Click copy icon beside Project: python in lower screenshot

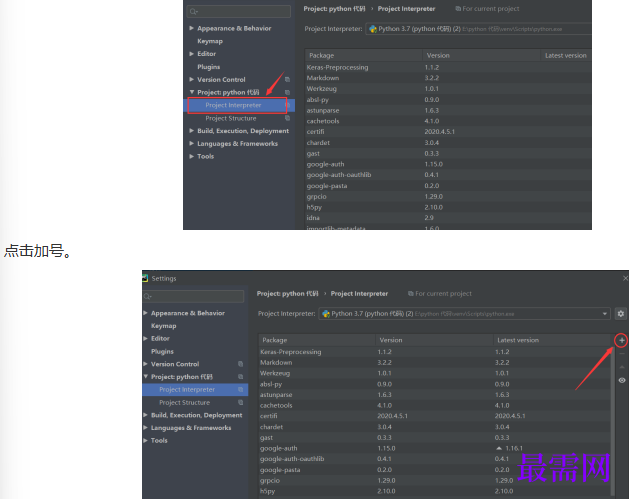(x=241, y=377)
